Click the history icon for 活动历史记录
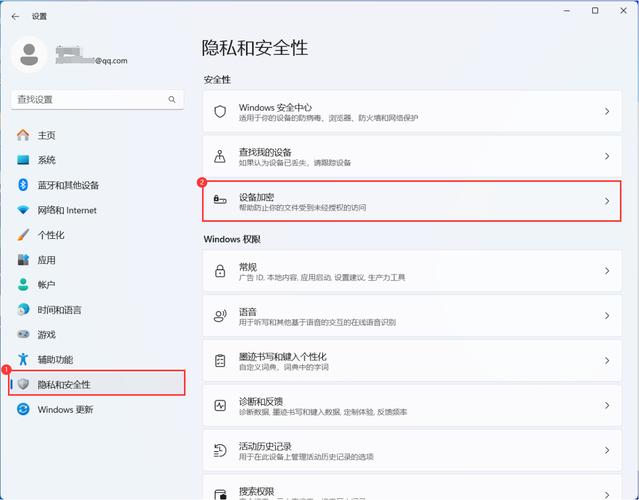639x500 pixels. (x=220, y=450)
